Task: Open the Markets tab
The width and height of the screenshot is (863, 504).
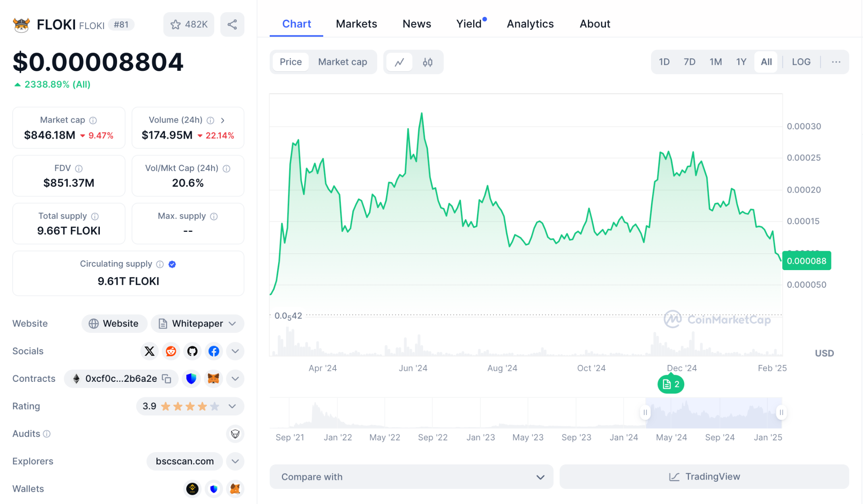Action: pos(356,24)
